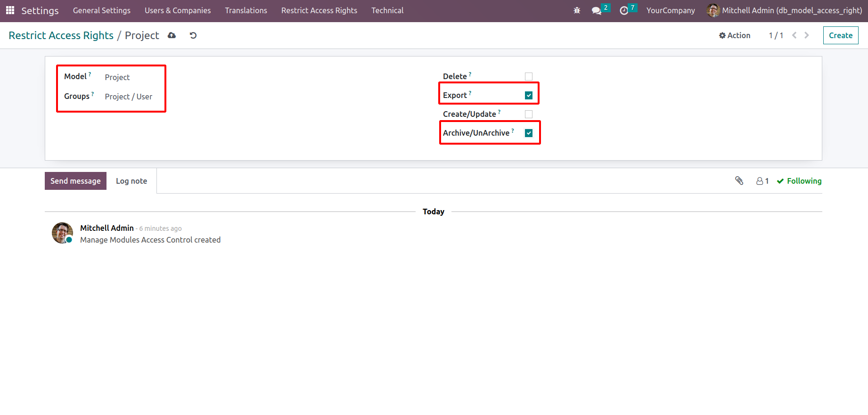Switch to the Log note tab
The height and width of the screenshot is (415, 868).
click(131, 181)
